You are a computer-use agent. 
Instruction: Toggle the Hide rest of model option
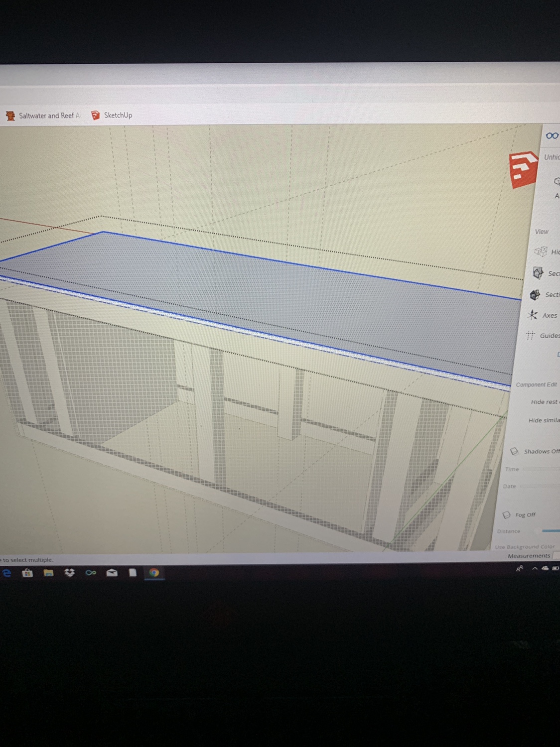pyautogui.click(x=545, y=402)
